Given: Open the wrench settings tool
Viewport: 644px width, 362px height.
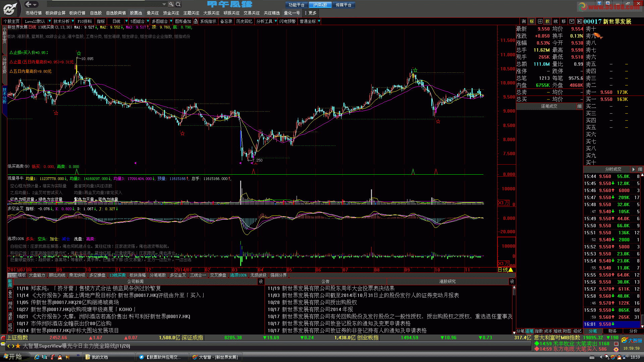Looking at the screenshot, I should pyautogui.click(x=171, y=4).
